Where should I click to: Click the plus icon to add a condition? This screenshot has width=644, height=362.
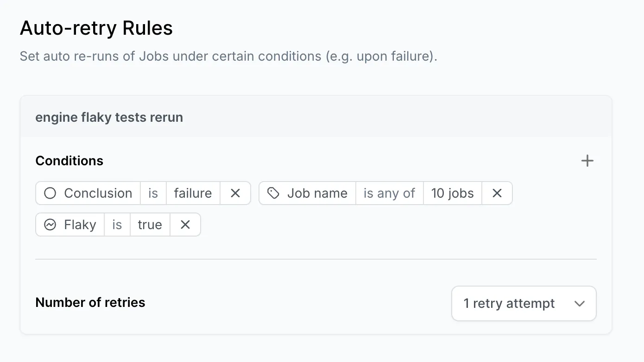point(587,161)
